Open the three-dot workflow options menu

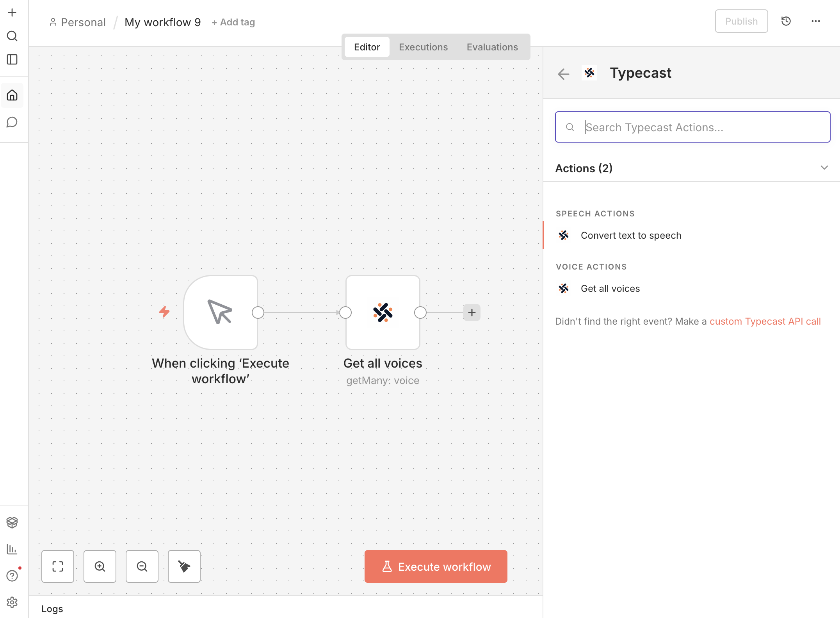(815, 21)
